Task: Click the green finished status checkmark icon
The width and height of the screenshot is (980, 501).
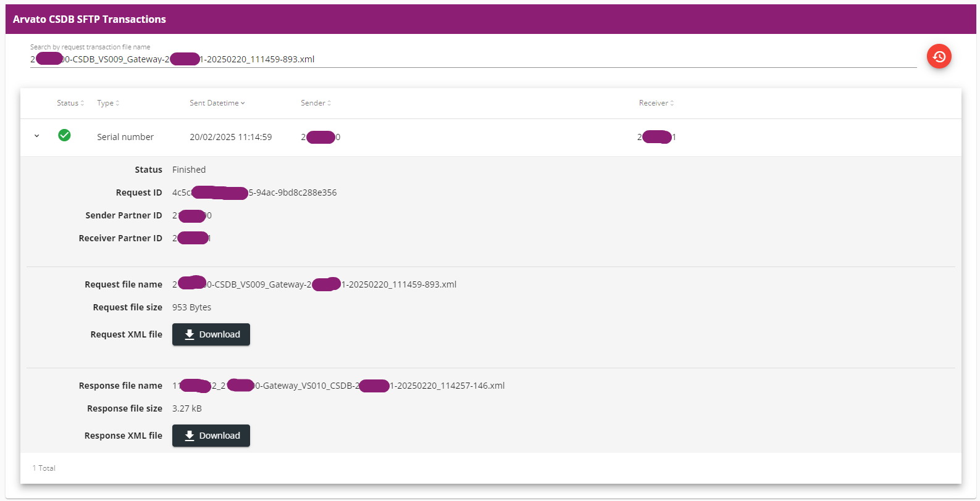Action: point(64,135)
